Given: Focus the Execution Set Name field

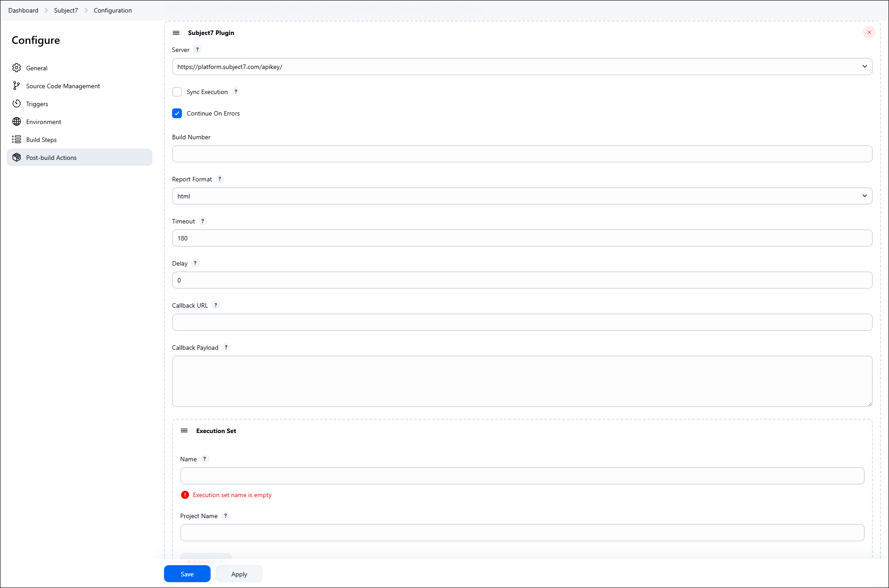Looking at the screenshot, I should click(522, 476).
